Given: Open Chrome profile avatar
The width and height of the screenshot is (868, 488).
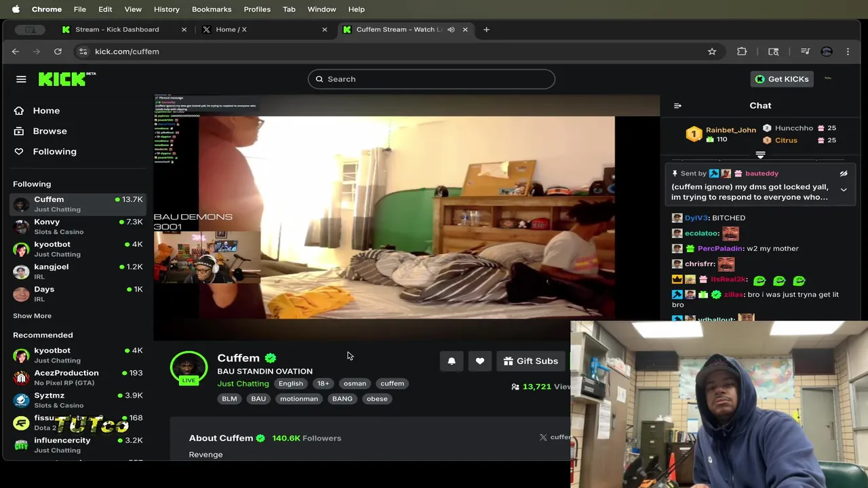Looking at the screenshot, I should click(826, 52).
